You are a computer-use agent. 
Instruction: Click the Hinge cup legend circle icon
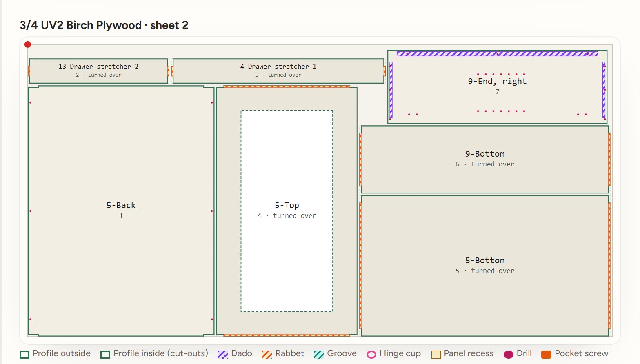tap(371, 354)
